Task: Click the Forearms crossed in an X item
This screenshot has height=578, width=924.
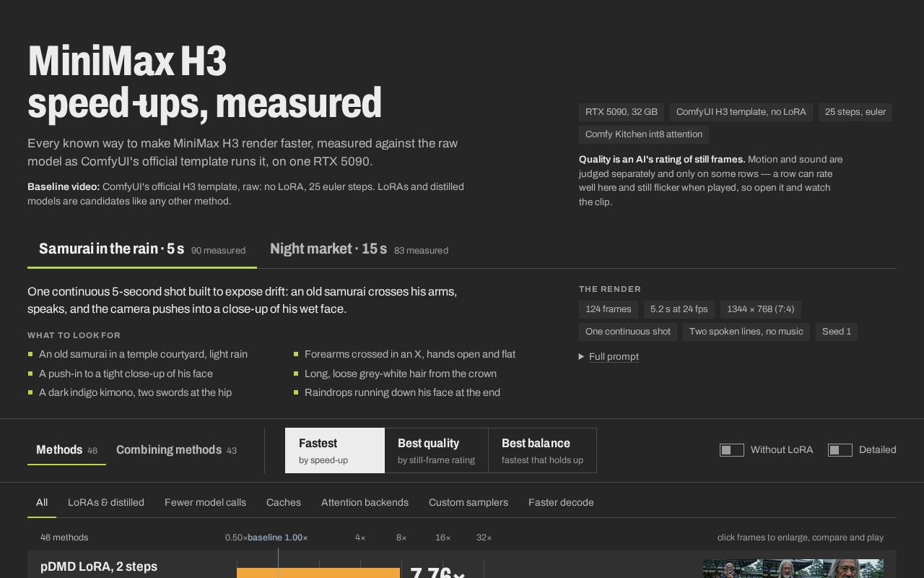Action: coord(410,354)
